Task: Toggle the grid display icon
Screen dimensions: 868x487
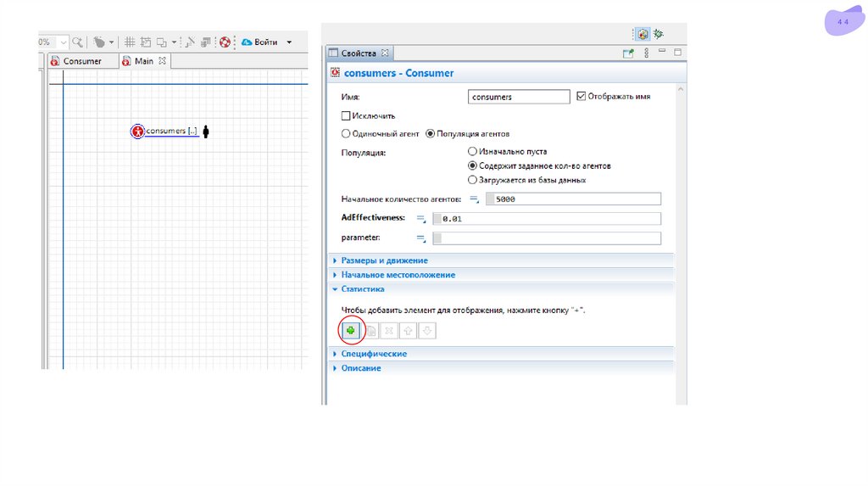Action: pyautogui.click(x=130, y=42)
